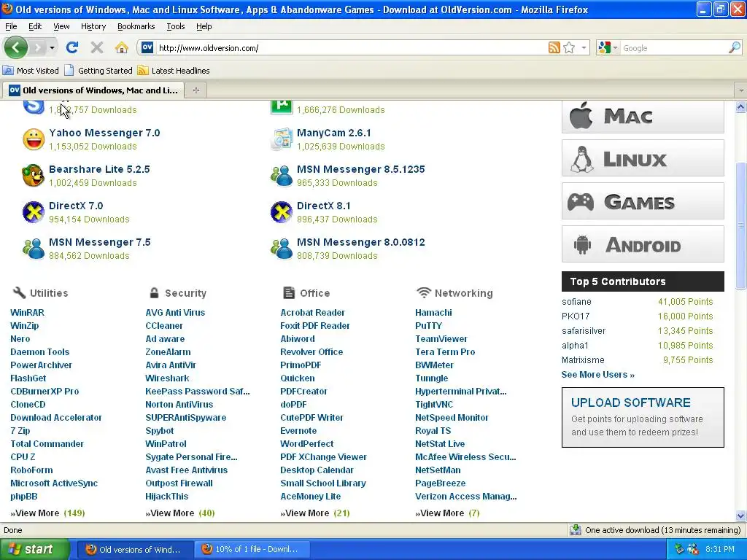This screenshot has height=560, width=747.
Task: Click the DirectX 8.1 icon
Action: [282, 212]
